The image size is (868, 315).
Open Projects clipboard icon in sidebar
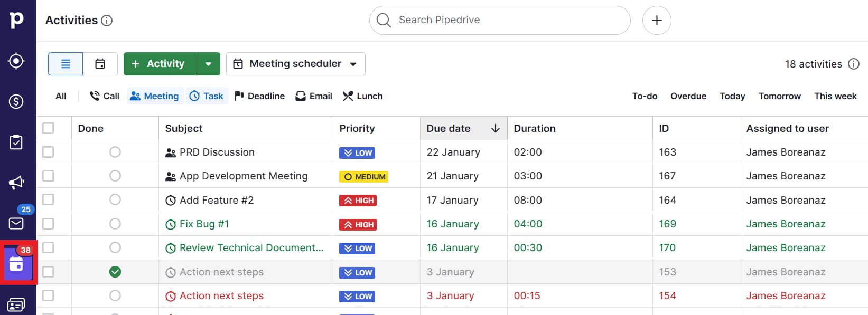pyautogui.click(x=16, y=142)
